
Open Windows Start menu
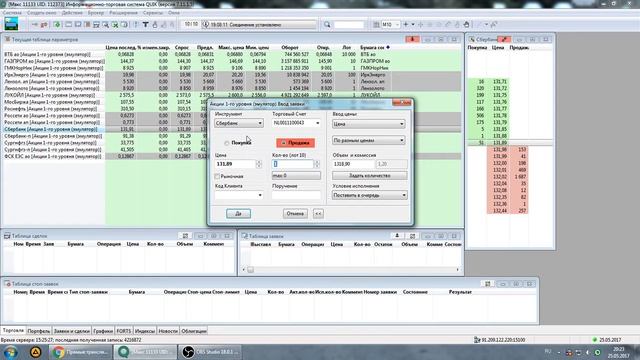pyautogui.click(x=11, y=352)
